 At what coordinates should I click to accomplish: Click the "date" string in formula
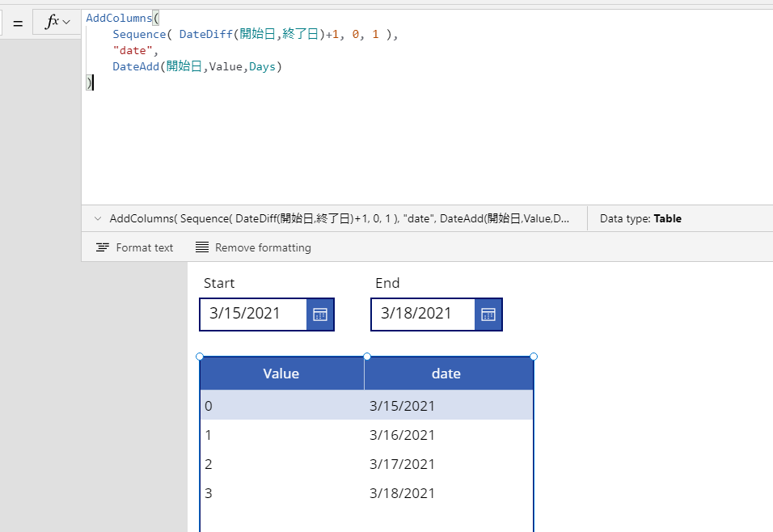tap(133, 50)
